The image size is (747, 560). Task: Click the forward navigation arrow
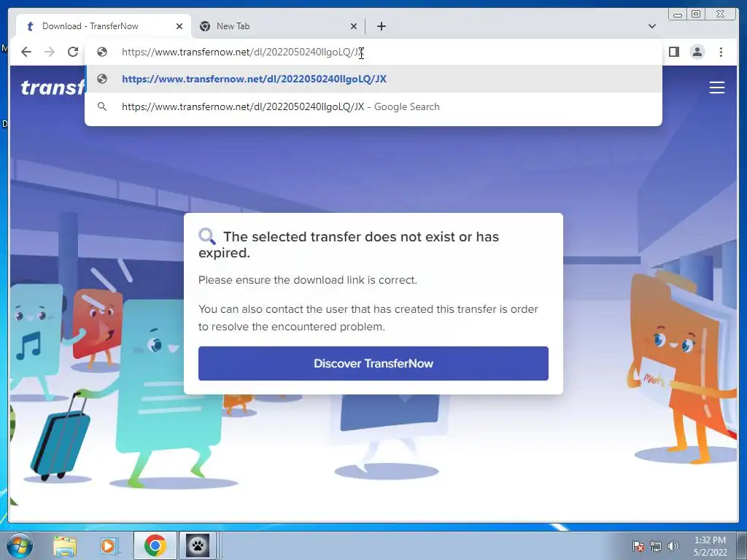(50, 52)
